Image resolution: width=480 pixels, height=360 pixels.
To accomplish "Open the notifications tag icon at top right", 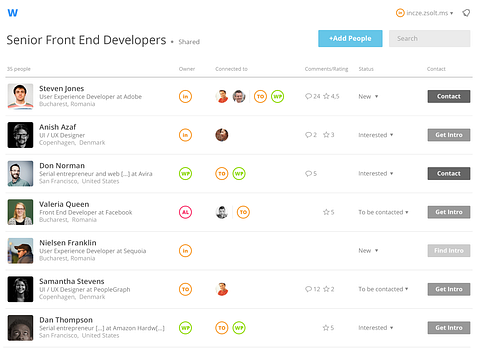I will (466, 13).
